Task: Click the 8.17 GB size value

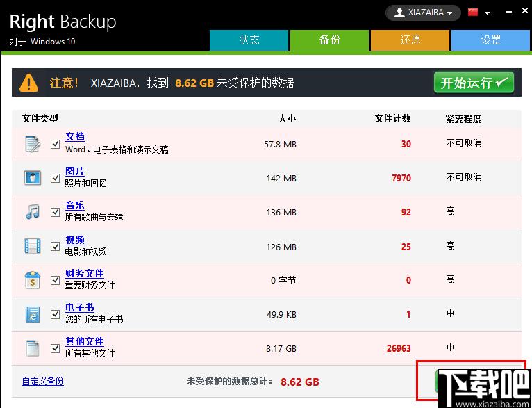Action: tap(281, 349)
